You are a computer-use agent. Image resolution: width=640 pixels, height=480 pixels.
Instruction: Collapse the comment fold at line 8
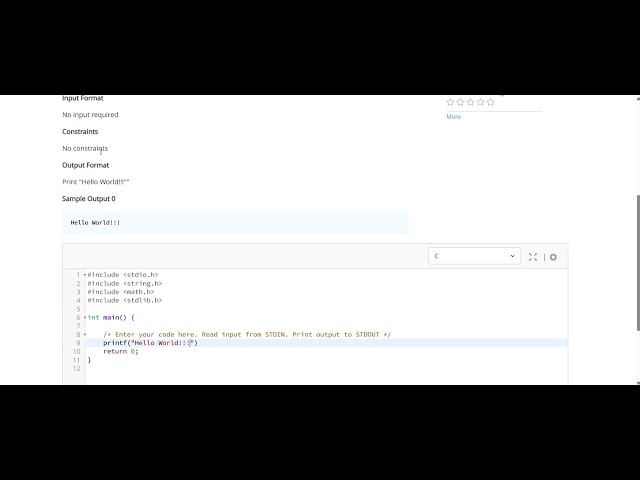pyautogui.click(x=85, y=334)
